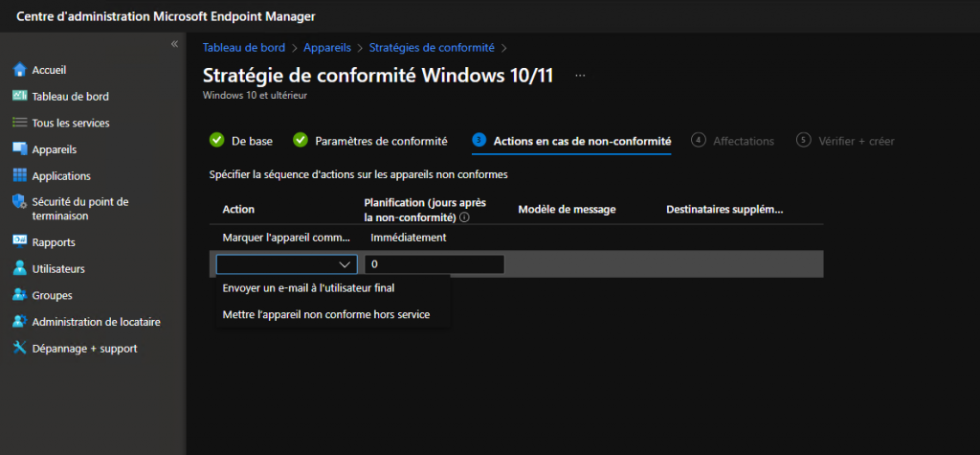Go to the De base tab
The image size is (980, 455).
252,141
